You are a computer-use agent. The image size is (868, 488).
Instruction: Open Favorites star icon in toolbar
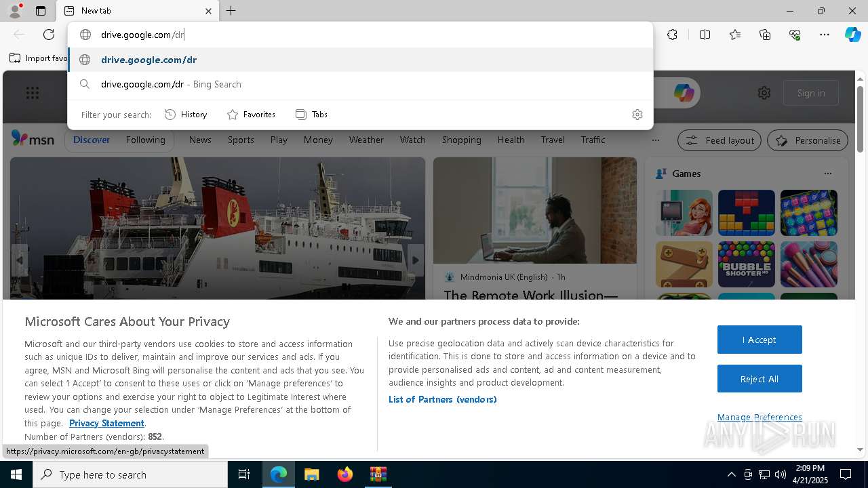click(735, 35)
